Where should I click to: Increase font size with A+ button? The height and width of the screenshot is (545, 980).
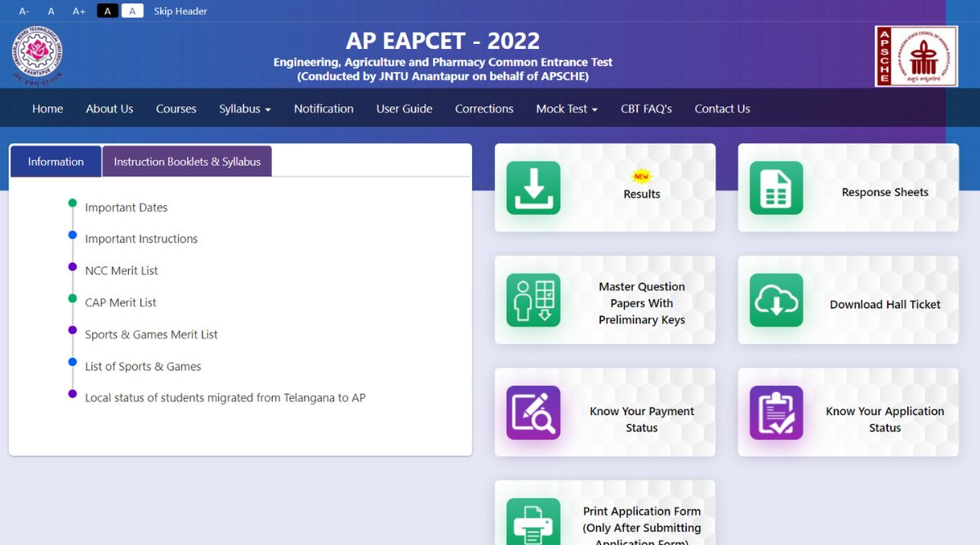[x=78, y=11]
